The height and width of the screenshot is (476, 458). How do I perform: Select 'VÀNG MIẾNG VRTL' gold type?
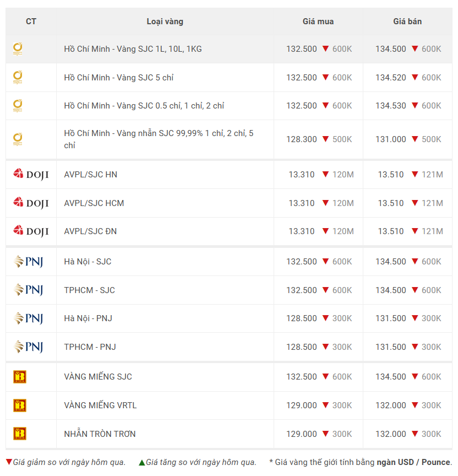click(x=100, y=405)
